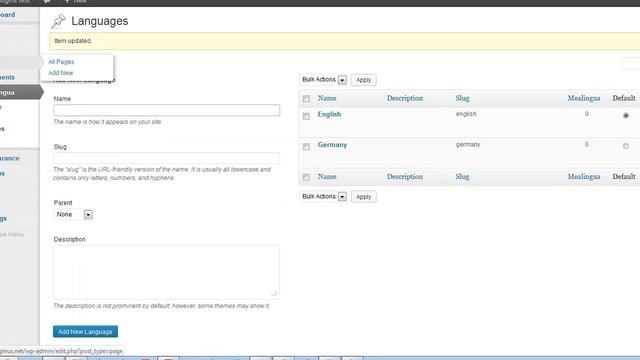Image resolution: width=640 pixels, height=360 pixels.
Task: Click the 'Item updated.' notice text
Action: pos(73,41)
